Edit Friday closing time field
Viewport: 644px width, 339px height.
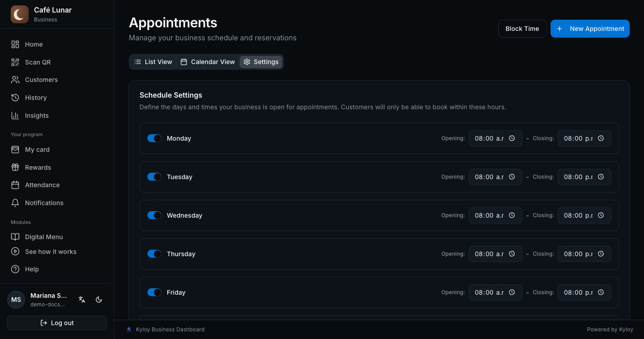(x=584, y=292)
